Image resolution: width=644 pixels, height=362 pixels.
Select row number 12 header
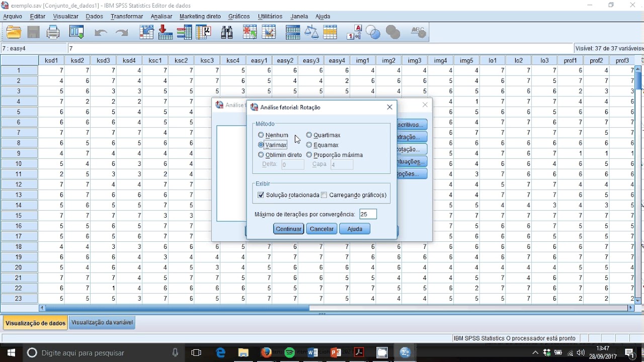click(x=19, y=185)
